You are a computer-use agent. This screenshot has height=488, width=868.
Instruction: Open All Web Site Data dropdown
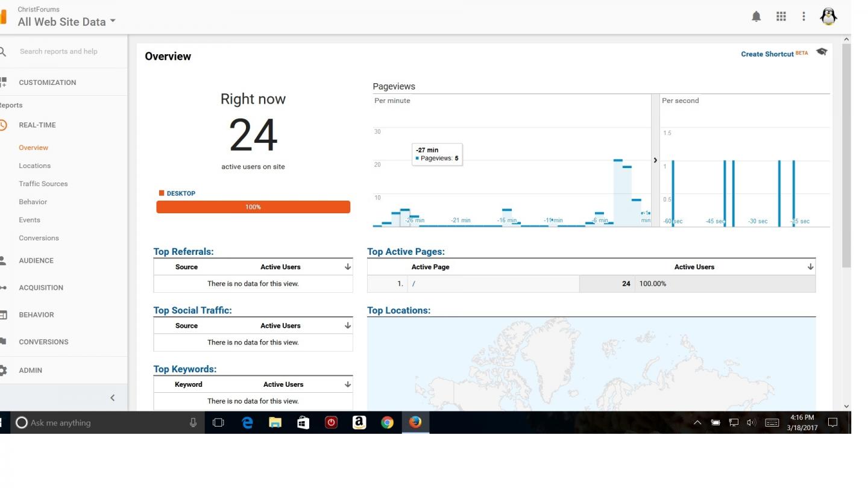point(66,22)
